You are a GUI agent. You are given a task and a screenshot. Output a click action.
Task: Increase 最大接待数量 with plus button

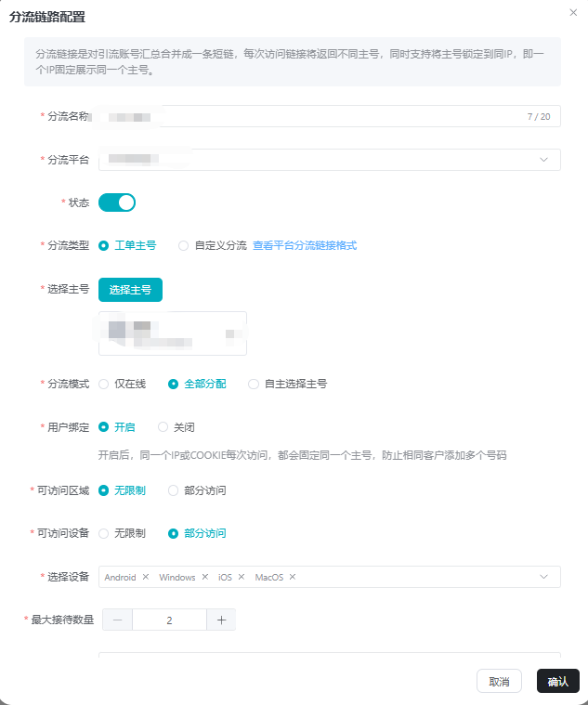221,620
